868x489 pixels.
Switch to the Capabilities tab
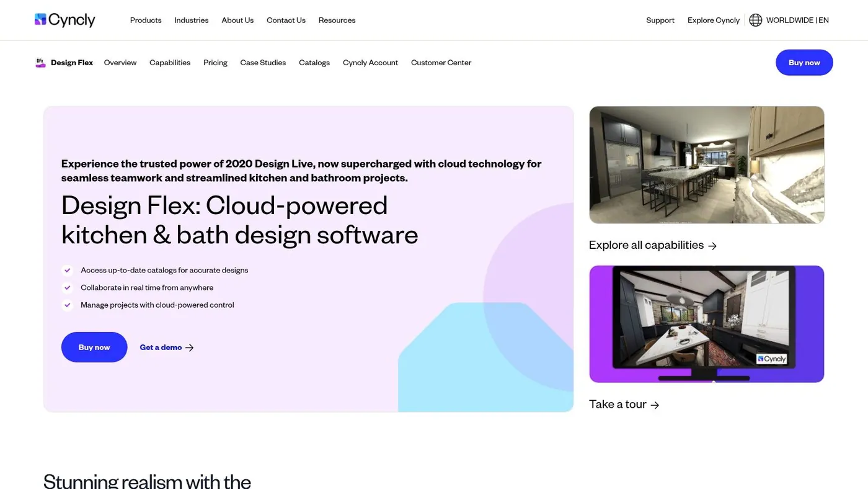(x=170, y=63)
